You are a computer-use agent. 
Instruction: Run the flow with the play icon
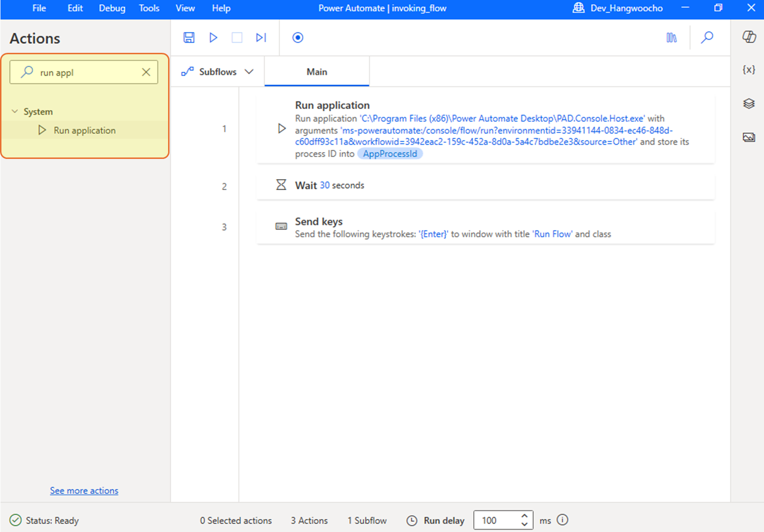coord(213,37)
